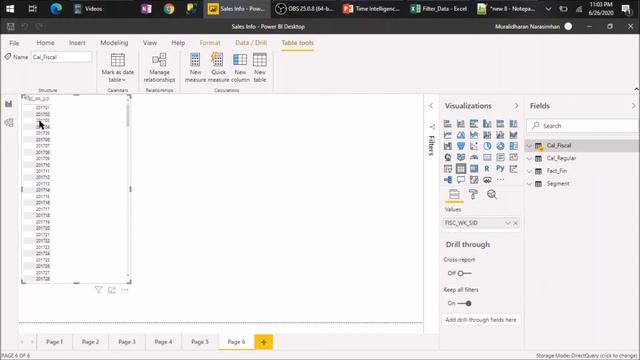The width and height of the screenshot is (640, 360).
Task: Go to Page 3 tab
Action: click(x=127, y=342)
